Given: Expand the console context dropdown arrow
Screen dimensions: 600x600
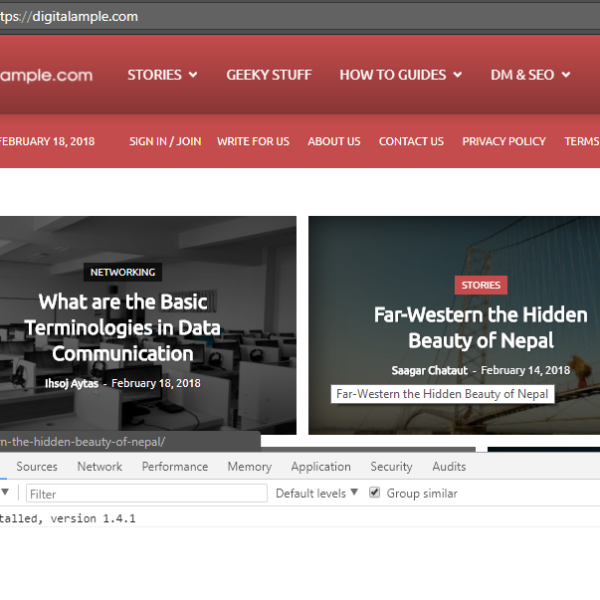Looking at the screenshot, I should pyautogui.click(x=5, y=492).
